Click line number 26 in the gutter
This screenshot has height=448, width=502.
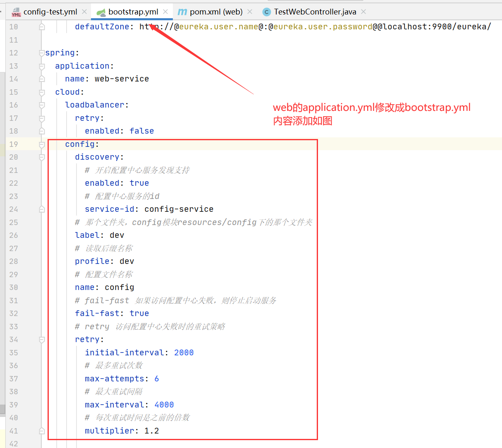click(14, 235)
